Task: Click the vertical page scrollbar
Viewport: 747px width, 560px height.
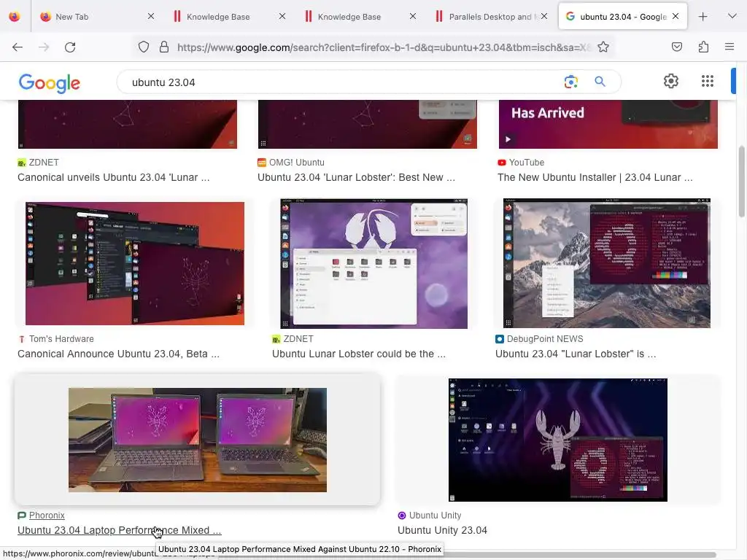Action: [x=741, y=181]
